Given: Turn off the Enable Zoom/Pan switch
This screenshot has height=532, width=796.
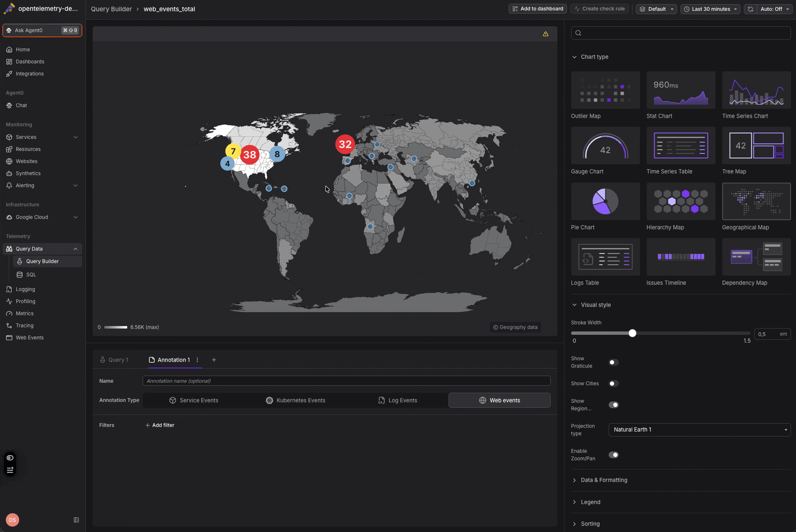Looking at the screenshot, I should [x=613, y=455].
